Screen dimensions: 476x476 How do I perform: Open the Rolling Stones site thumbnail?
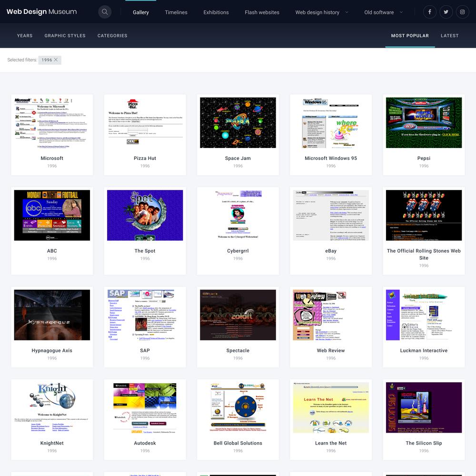[x=424, y=215]
